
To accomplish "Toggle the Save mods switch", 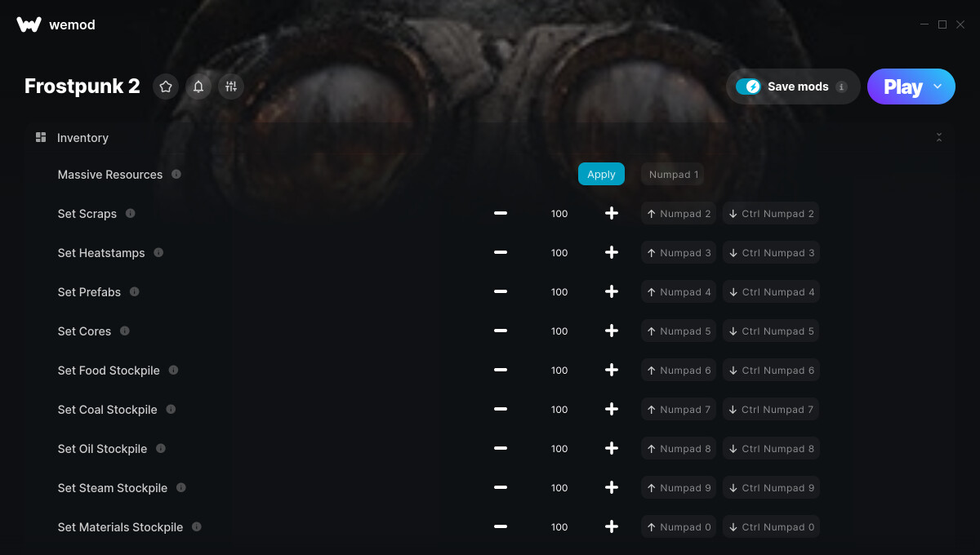I will (748, 87).
